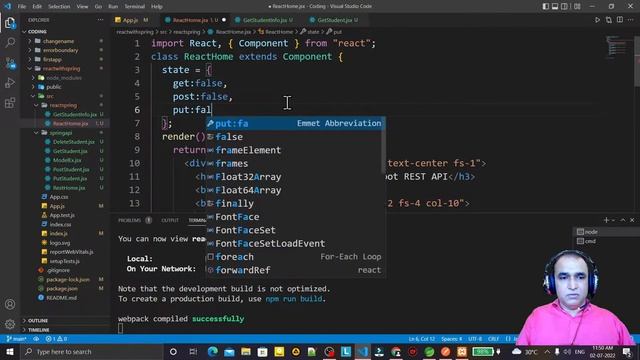
Task: Open the Manage gear icon
Action: [10, 324]
